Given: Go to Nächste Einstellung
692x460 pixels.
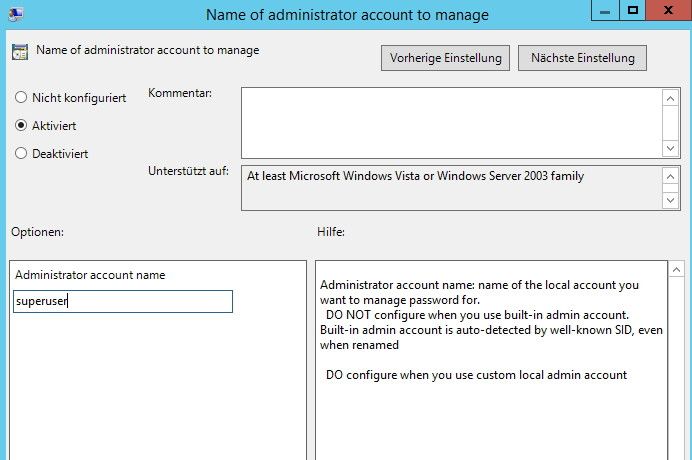Looking at the screenshot, I should (x=582, y=58).
